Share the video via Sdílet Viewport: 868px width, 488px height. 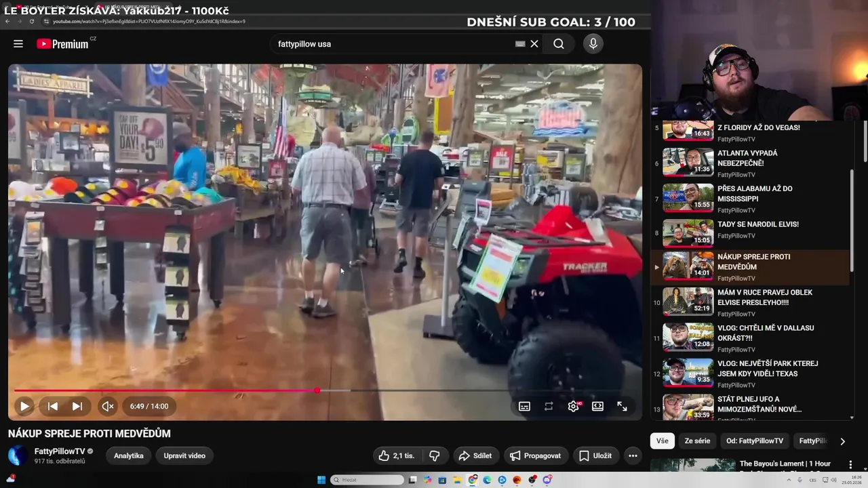pos(475,455)
